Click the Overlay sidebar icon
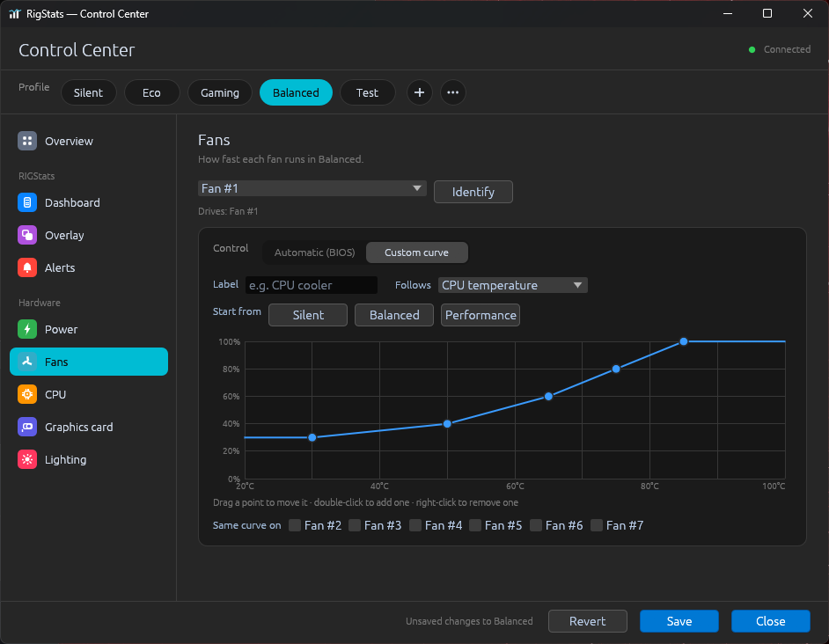The width and height of the screenshot is (829, 644). 27,235
